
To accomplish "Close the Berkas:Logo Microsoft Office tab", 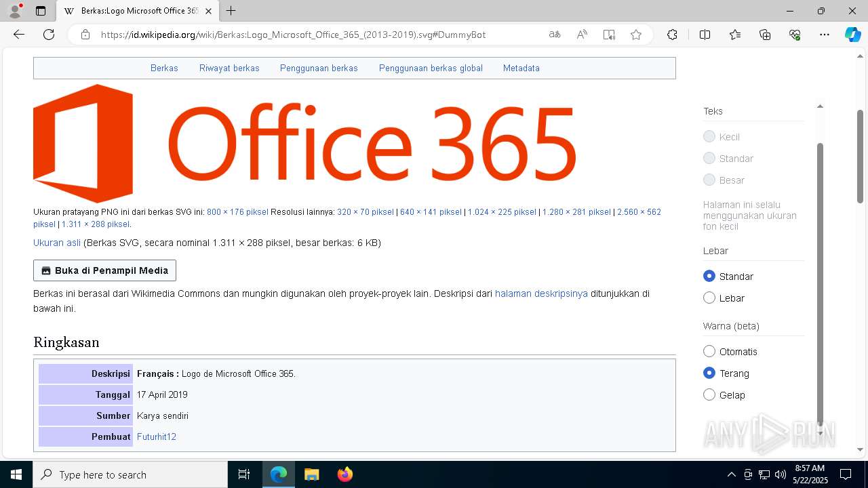I will point(208,11).
